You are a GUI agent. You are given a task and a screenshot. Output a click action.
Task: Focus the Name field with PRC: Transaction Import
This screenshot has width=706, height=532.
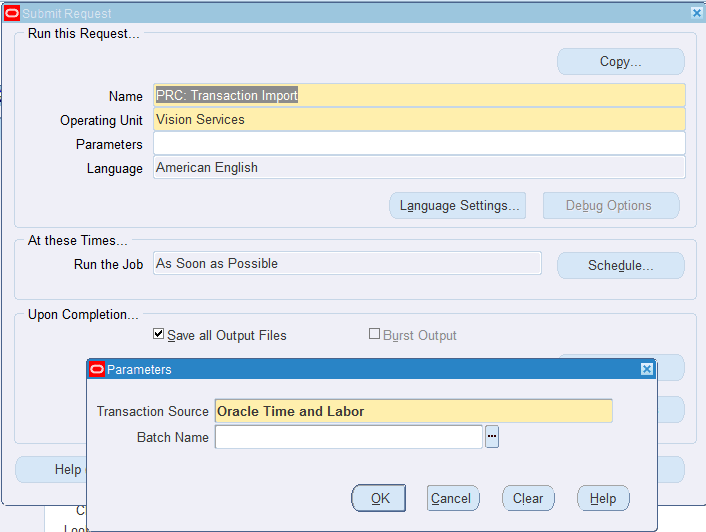click(x=419, y=95)
